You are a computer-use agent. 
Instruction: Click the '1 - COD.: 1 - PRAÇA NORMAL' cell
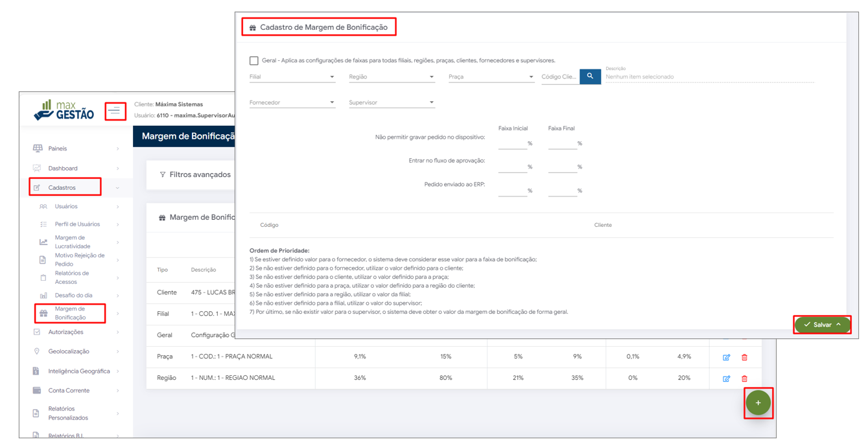click(x=231, y=357)
